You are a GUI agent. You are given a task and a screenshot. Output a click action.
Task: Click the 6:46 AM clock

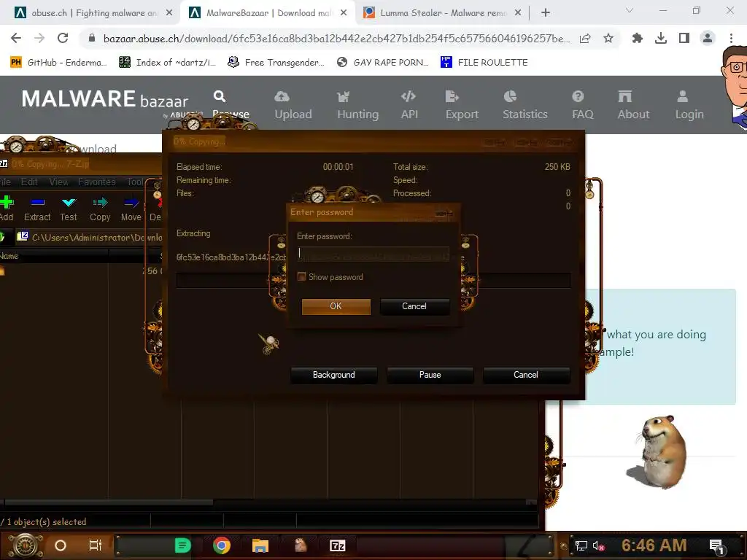pyautogui.click(x=654, y=545)
